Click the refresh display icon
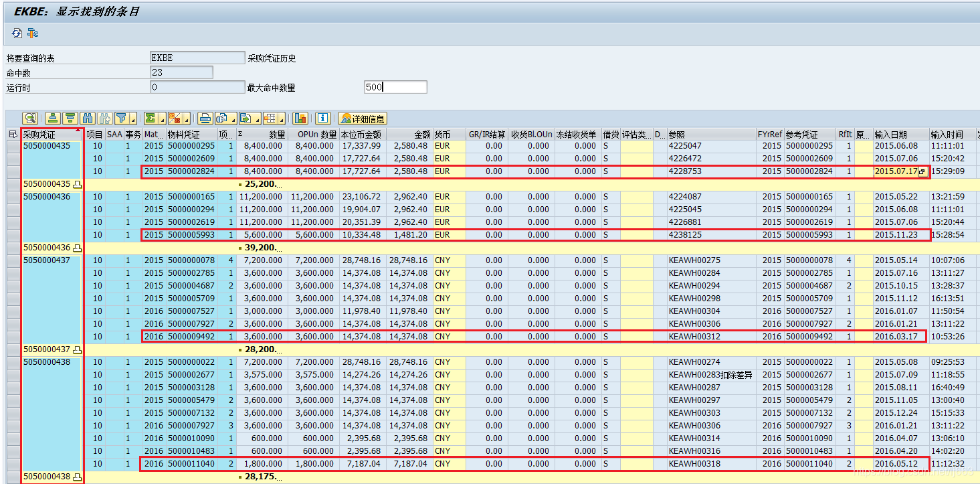Screen dimensions: 980x484 pyautogui.click(x=15, y=32)
